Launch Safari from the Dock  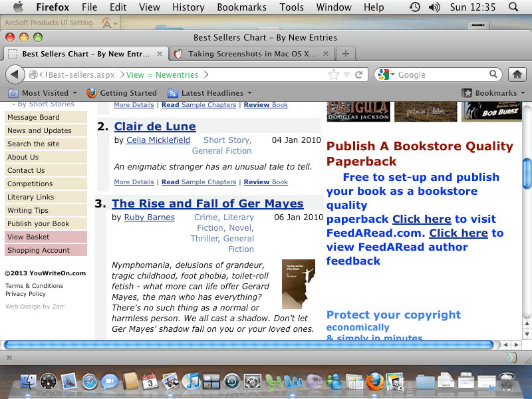point(90,381)
